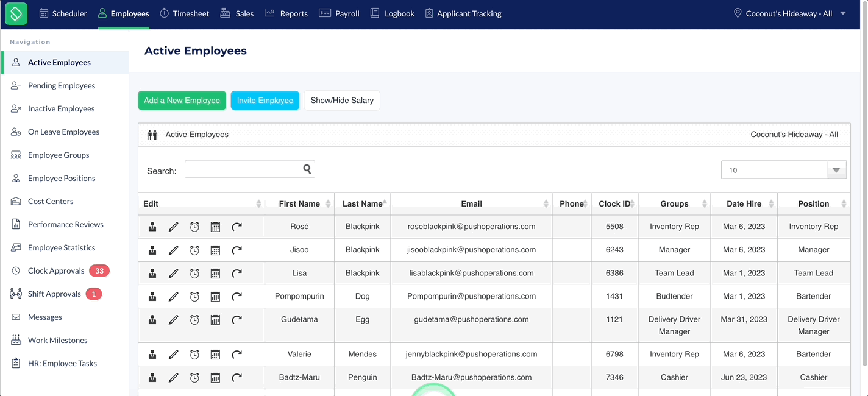Open the Scheduler tab
The height and width of the screenshot is (396, 868).
pyautogui.click(x=63, y=13)
